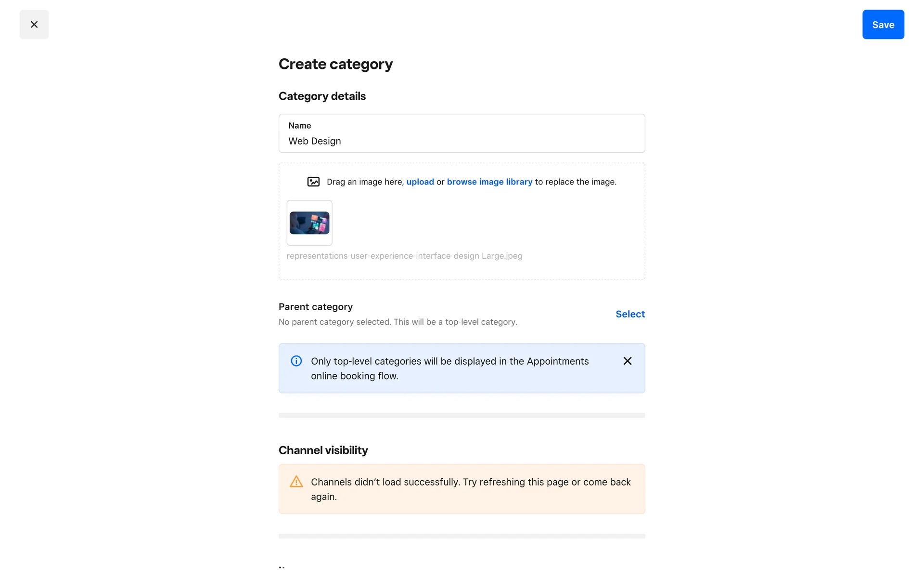The width and height of the screenshot is (924, 578).
Task: Click the blue info circle icon
Action: (x=296, y=361)
